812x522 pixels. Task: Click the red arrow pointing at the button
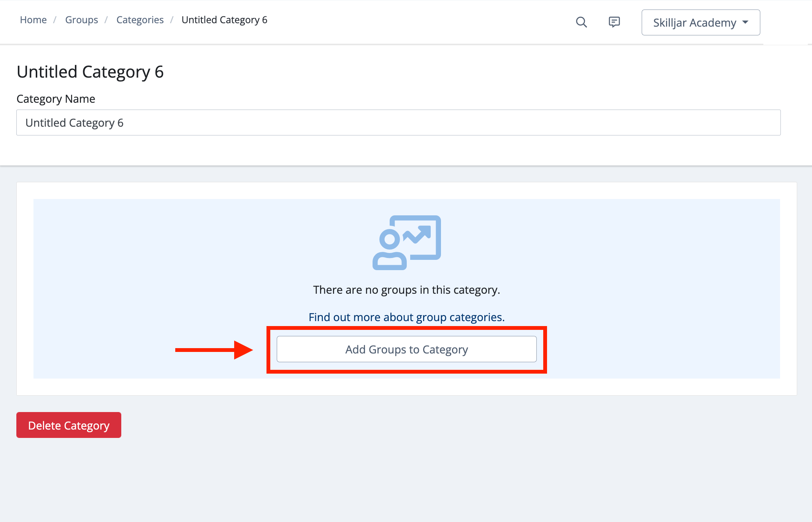pyautogui.click(x=214, y=350)
